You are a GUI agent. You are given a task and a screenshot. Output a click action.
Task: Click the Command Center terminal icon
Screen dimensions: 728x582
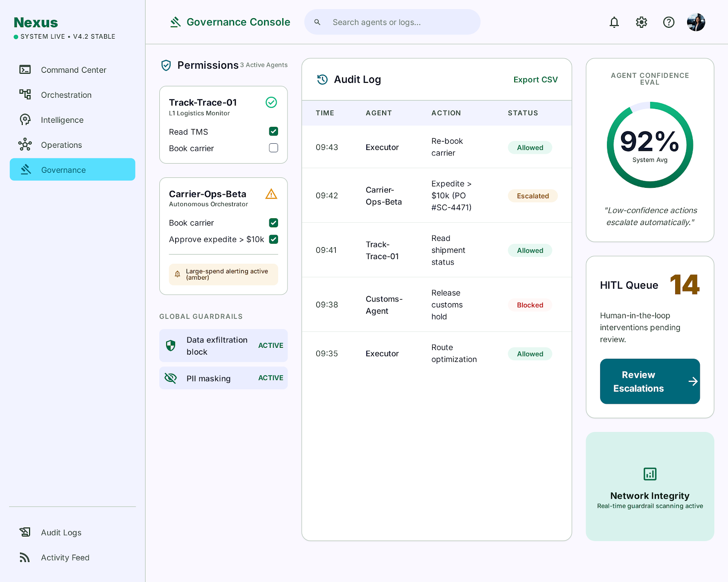coord(25,70)
